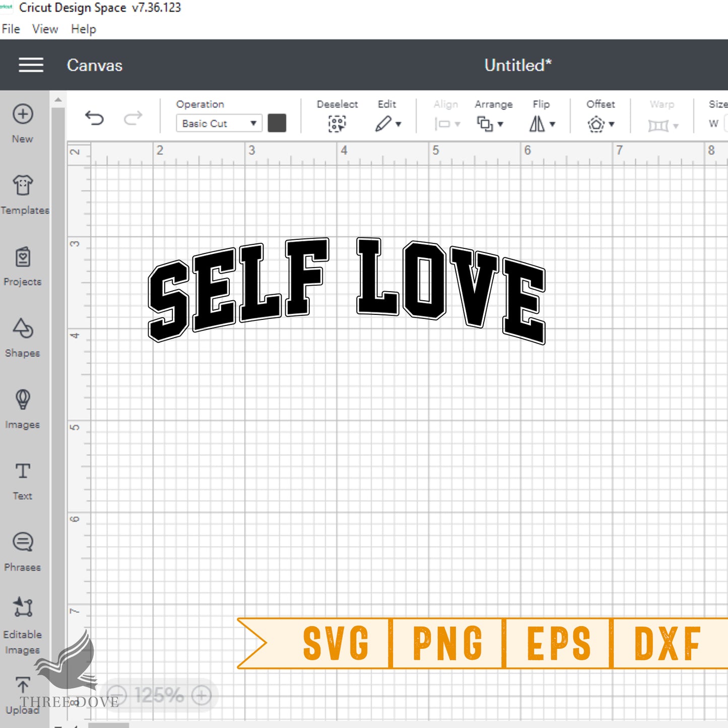Viewport: 728px width, 728px height.
Task: Expand the Operation Basic Cut dropdown
Action: pos(219,123)
